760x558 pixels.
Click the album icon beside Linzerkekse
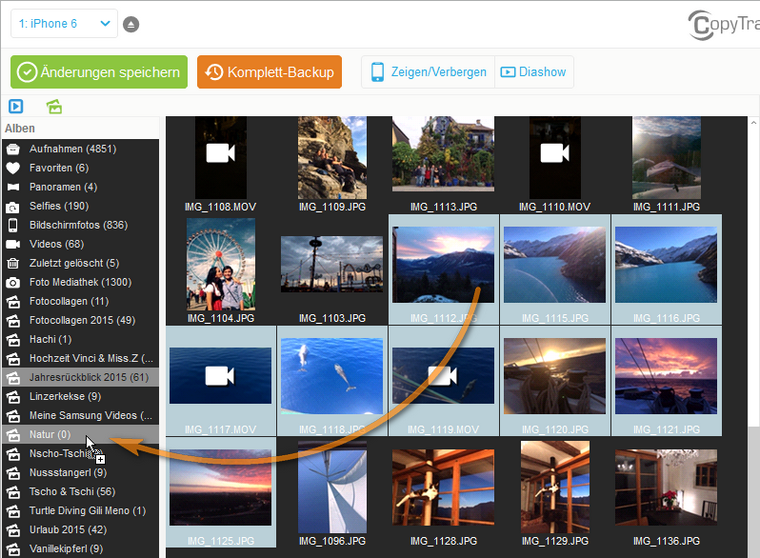13,397
